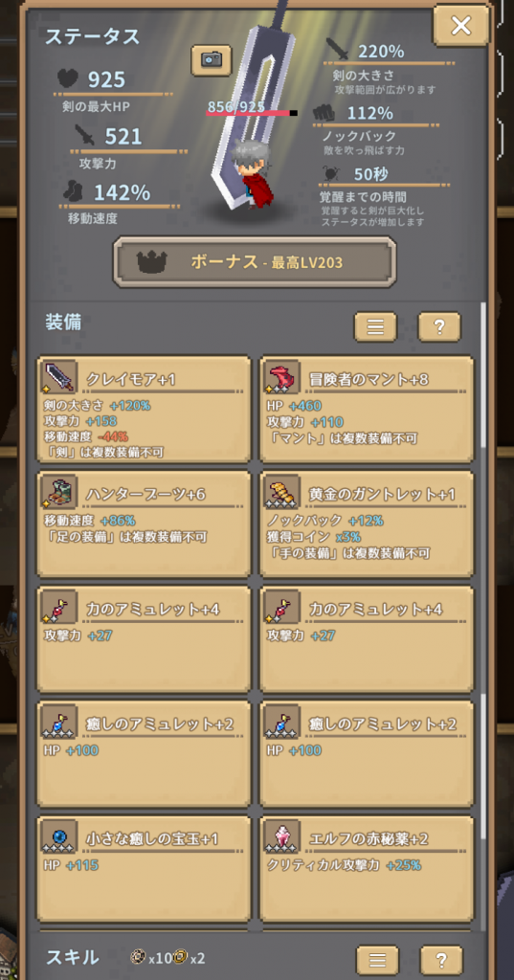Open the equipment list menu button
The height and width of the screenshot is (980, 514).
click(x=375, y=326)
